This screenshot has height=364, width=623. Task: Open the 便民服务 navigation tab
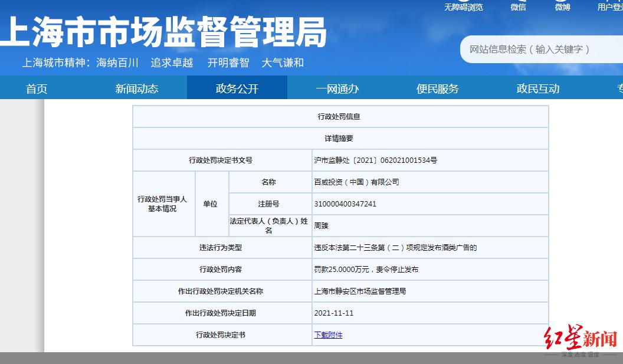click(x=438, y=88)
